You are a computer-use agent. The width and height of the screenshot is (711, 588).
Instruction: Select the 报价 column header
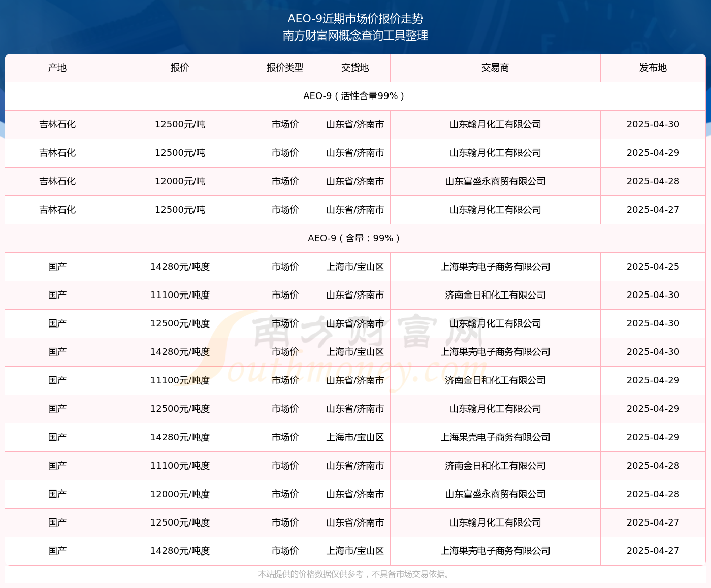180,68
